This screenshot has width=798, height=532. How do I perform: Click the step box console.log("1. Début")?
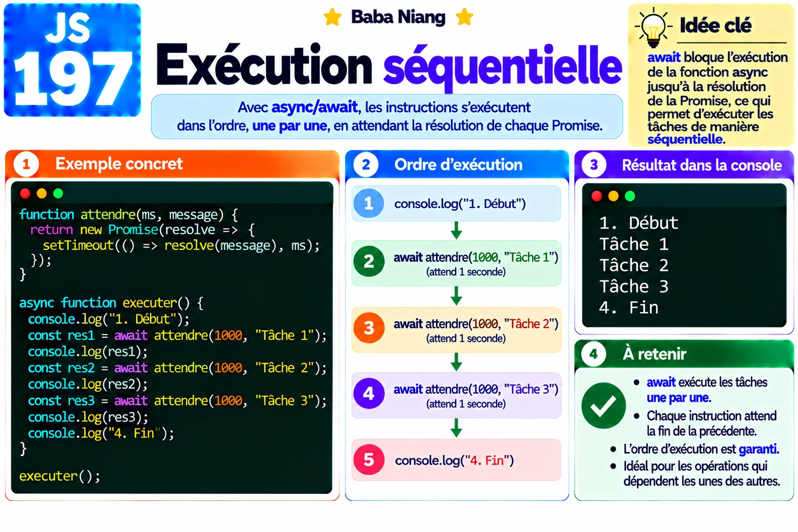457,204
